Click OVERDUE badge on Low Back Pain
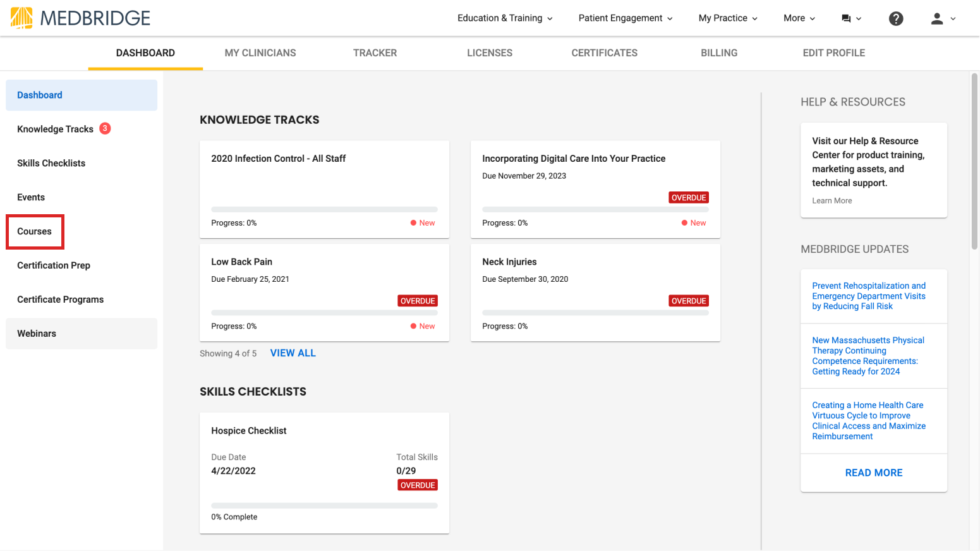This screenshot has height=551, width=980. point(418,301)
